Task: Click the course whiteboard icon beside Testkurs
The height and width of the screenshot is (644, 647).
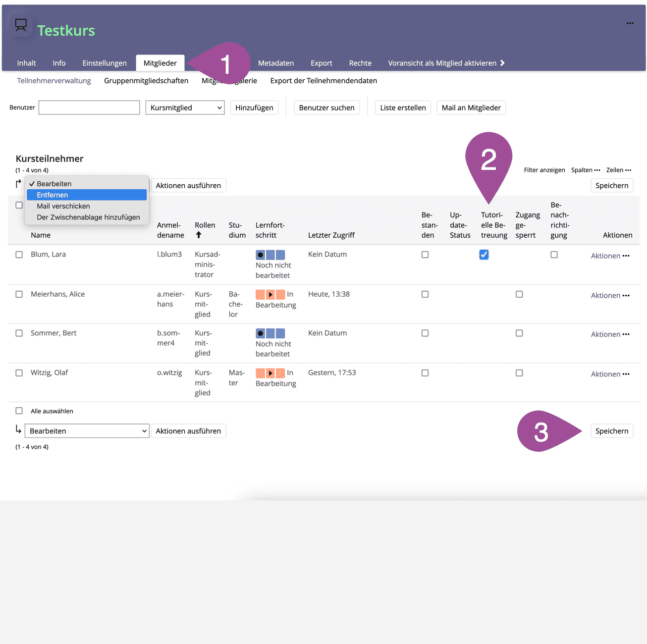Action: pyautogui.click(x=21, y=25)
